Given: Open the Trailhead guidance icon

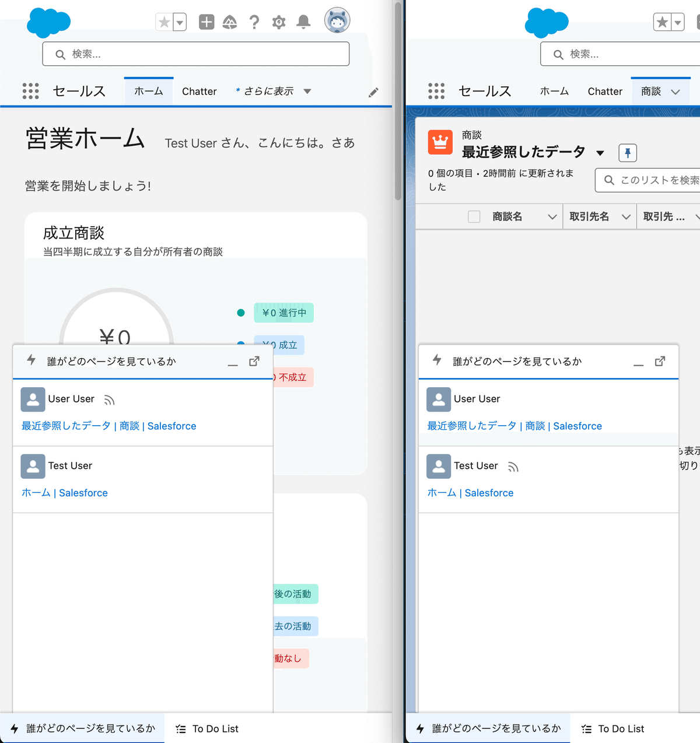Looking at the screenshot, I should pyautogui.click(x=230, y=22).
